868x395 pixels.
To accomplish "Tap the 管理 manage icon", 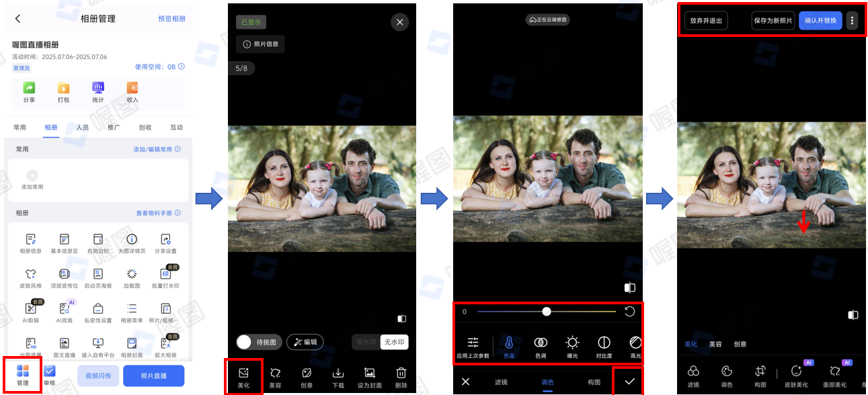I will coord(23,371).
